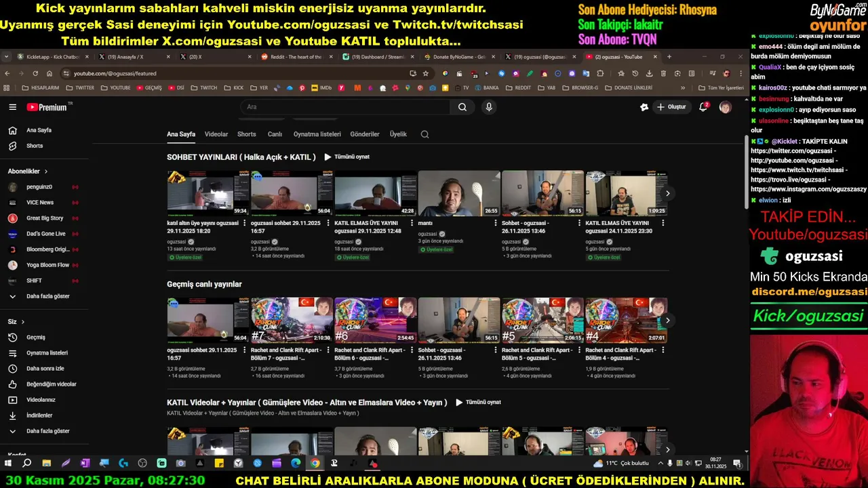
Task: Open Rachet and Clank Bölüm 6 thumbnail
Action: click(x=375, y=320)
